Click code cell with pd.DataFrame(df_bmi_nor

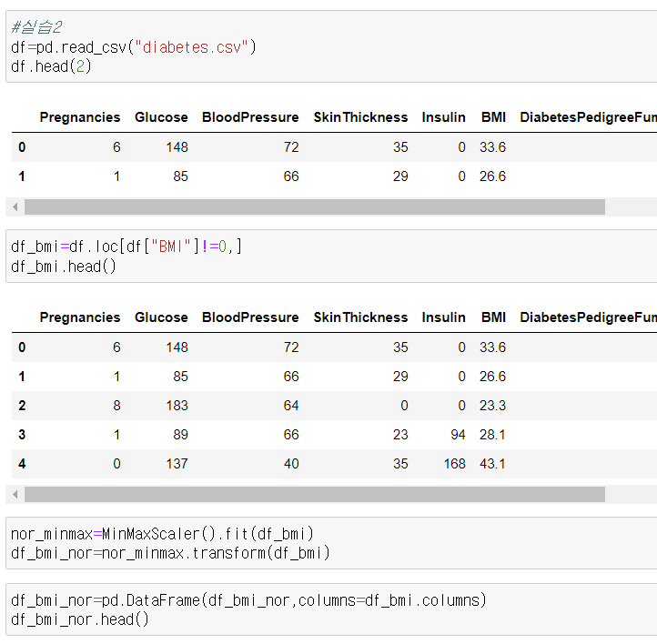[331, 609]
